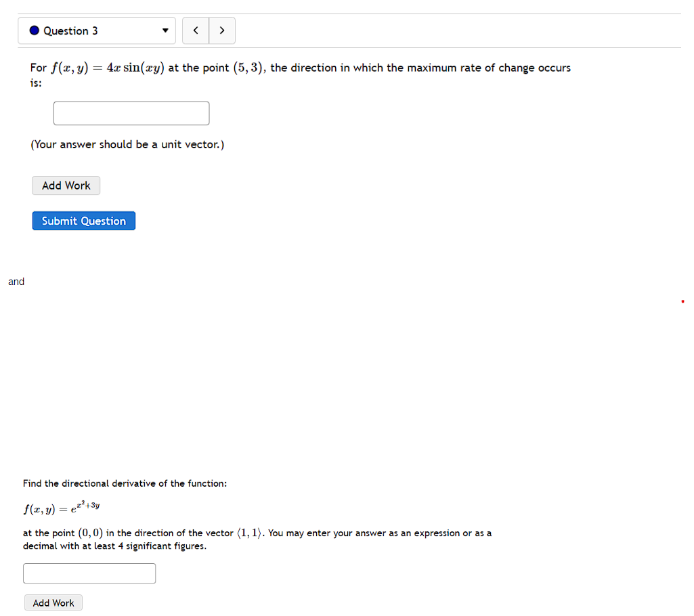This screenshot has height=616, width=694.
Task: Click Add Work below the directional derivative problem
Action: pyautogui.click(x=53, y=602)
